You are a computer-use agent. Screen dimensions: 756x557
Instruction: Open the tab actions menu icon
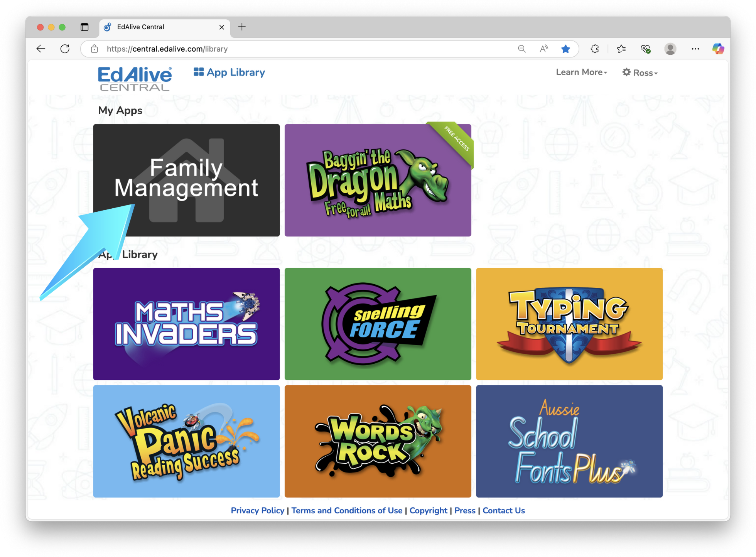[x=84, y=27]
